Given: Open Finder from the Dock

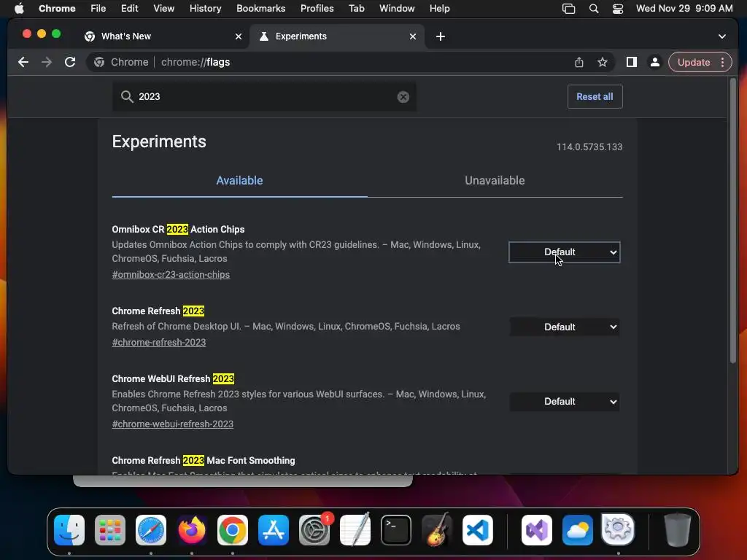Looking at the screenshot, I should [69, 529].
